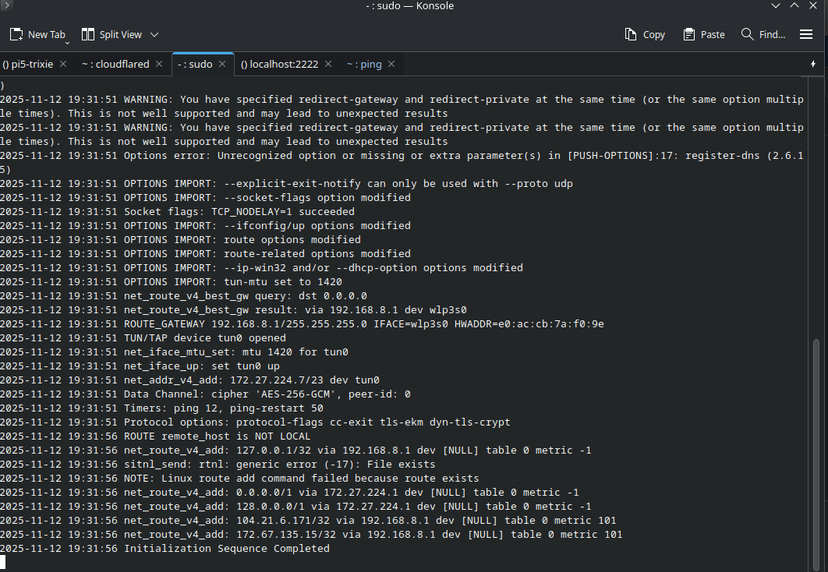Click the terminal vertical scrollbar handle
Viewport: 828px width, 572px height.
[817, 450]
